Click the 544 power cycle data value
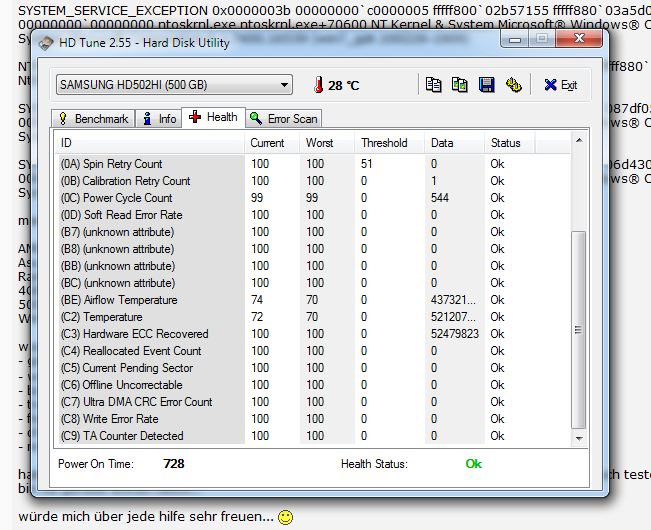The width and height of the screenshot is (651, 530). pos(440,198)
